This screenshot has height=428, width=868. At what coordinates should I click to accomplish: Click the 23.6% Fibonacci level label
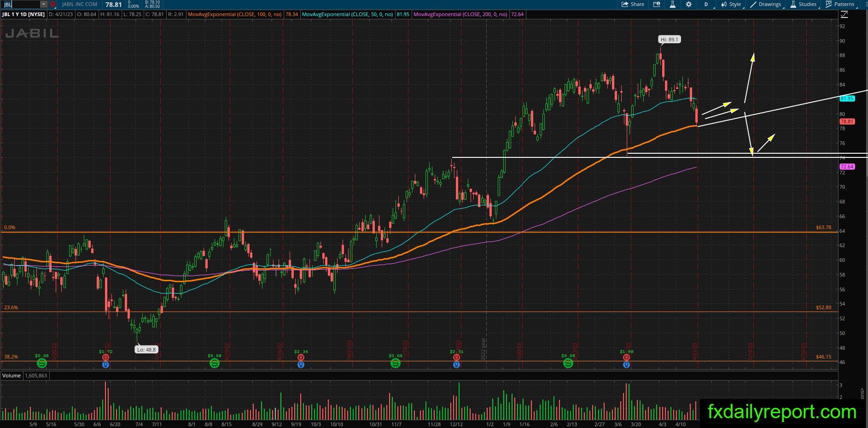(11, 307)
